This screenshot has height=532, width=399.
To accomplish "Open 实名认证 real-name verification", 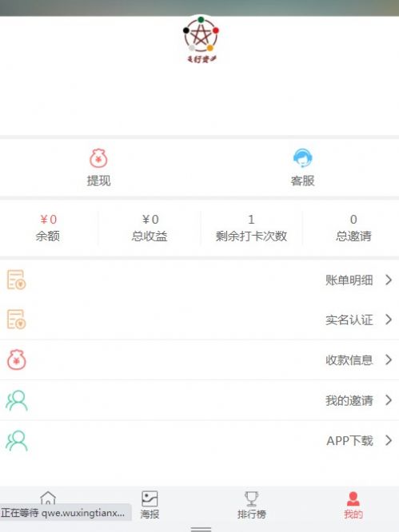I will 349,320.
